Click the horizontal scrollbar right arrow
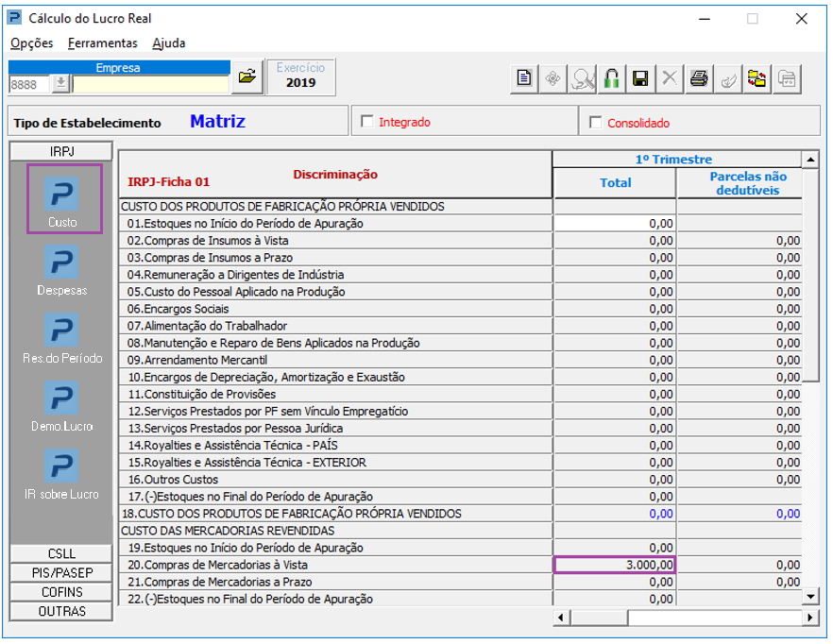The image size is (833, 644). 809,618
